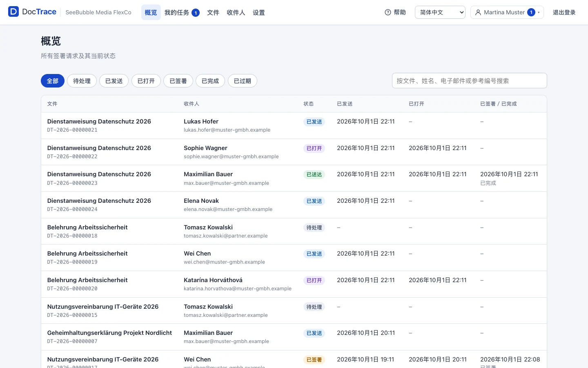Click the user profile icon beside Martina Muster
Viewport: 588px width, 368px height.
tap(478, 12)
